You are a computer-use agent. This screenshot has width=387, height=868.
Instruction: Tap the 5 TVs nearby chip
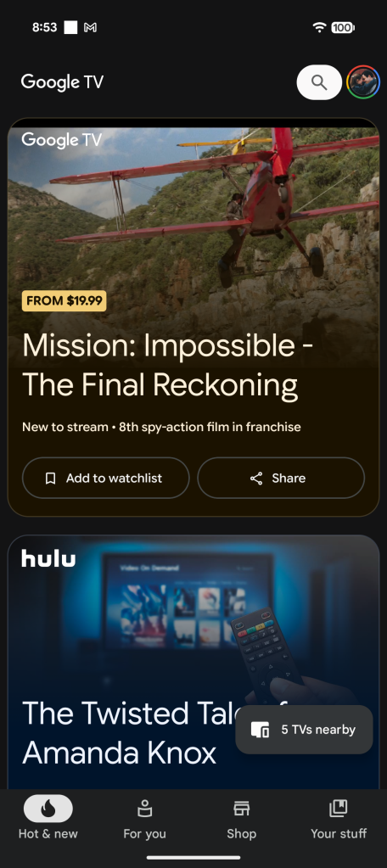pos(304,730)
